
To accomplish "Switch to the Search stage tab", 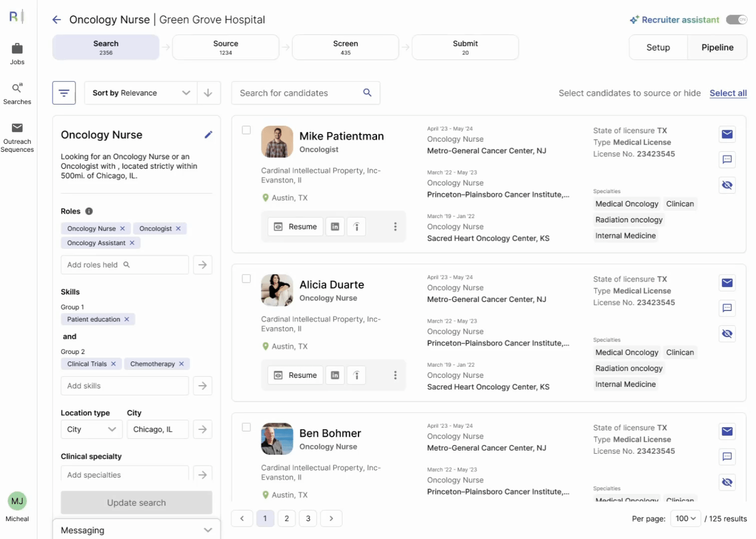I will 106,47.
